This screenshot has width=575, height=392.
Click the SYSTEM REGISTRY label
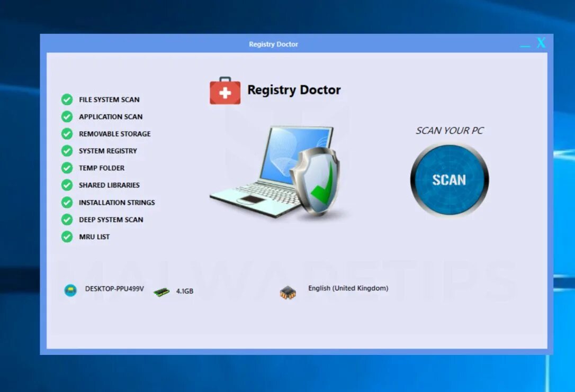click(x=108, y=151)
